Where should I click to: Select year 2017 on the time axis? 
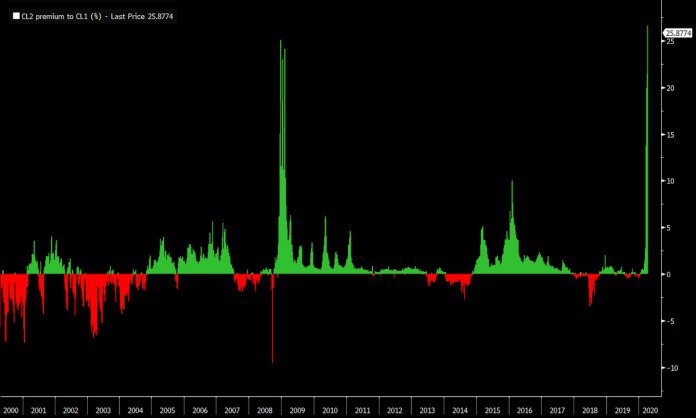pyautogui.click(x=557, y=410)
